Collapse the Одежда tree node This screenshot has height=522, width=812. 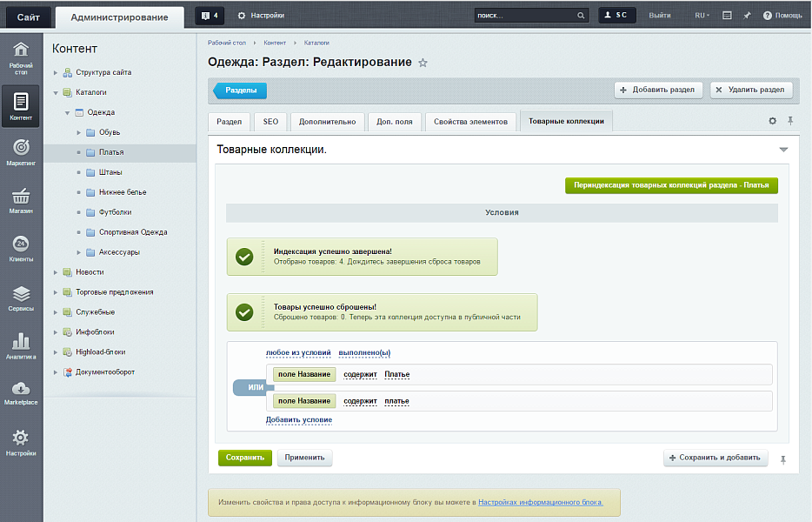67,112
